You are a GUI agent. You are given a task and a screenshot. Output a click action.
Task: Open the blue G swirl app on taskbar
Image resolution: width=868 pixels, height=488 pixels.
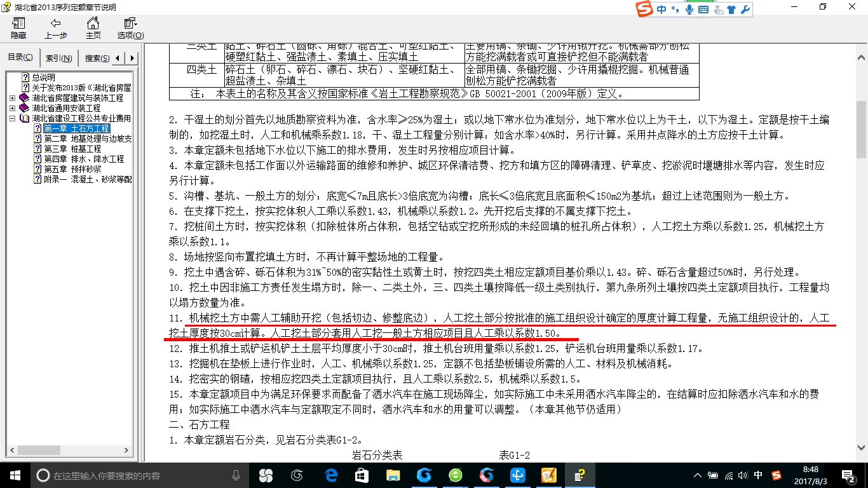pos(424,475)
